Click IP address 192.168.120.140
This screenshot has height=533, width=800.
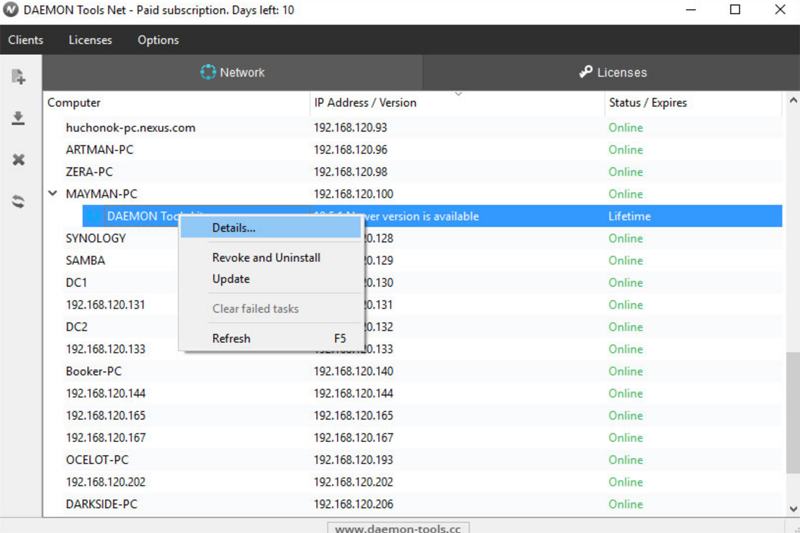click(354, 371)
